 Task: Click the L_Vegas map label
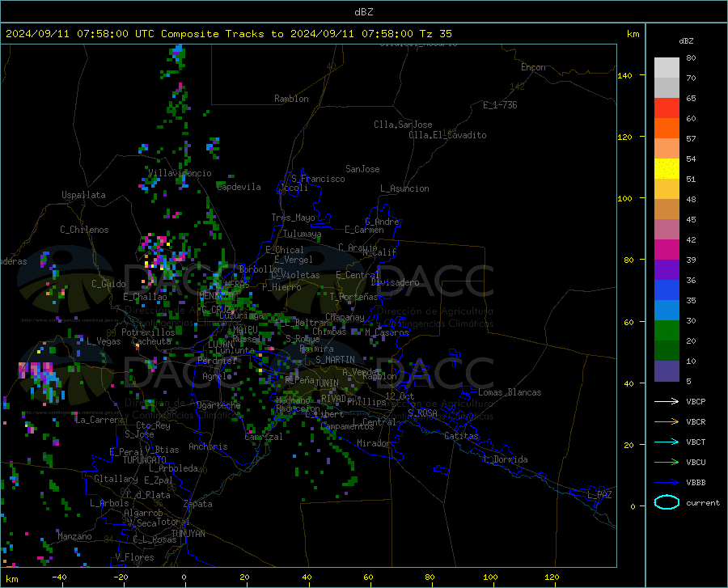(x=104, y=341)
